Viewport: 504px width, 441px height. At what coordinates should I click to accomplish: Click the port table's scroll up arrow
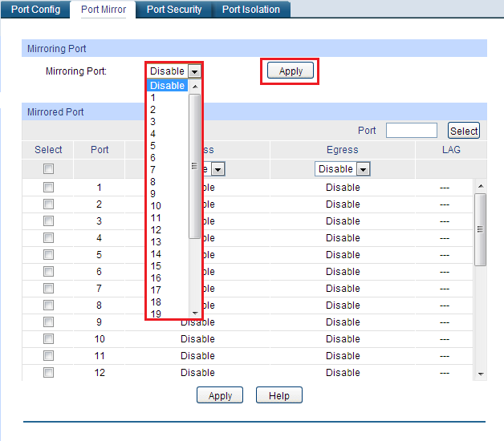click(481, 186)
